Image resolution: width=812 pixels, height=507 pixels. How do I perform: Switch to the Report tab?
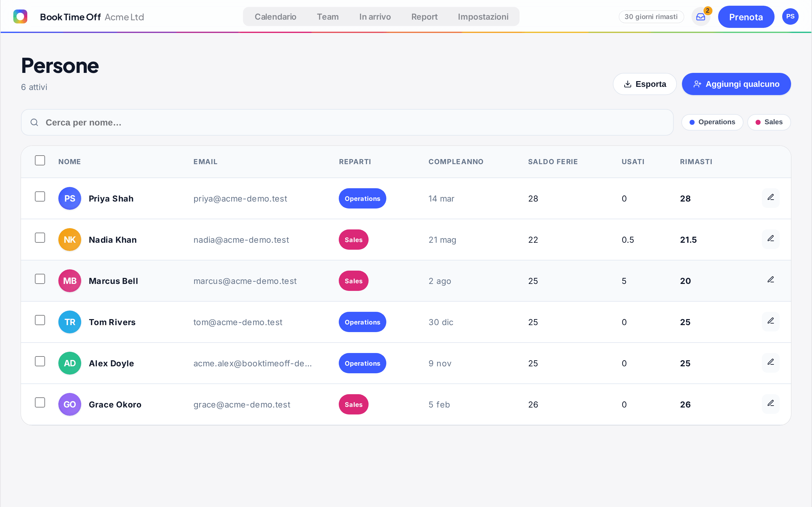424,17
